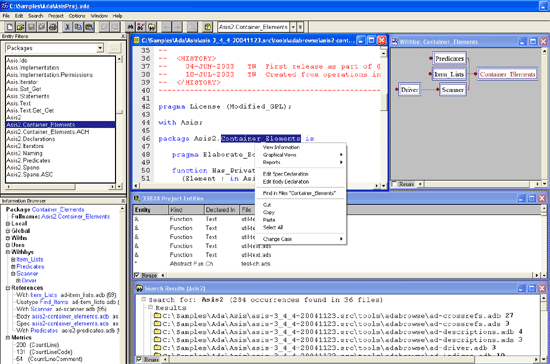Open the Packages entity filter dropdown

pos(100,48)
